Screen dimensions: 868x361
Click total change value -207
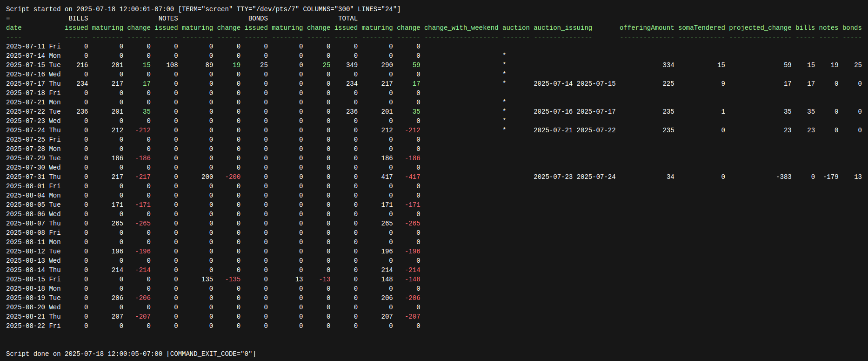(x=413, y=317)
